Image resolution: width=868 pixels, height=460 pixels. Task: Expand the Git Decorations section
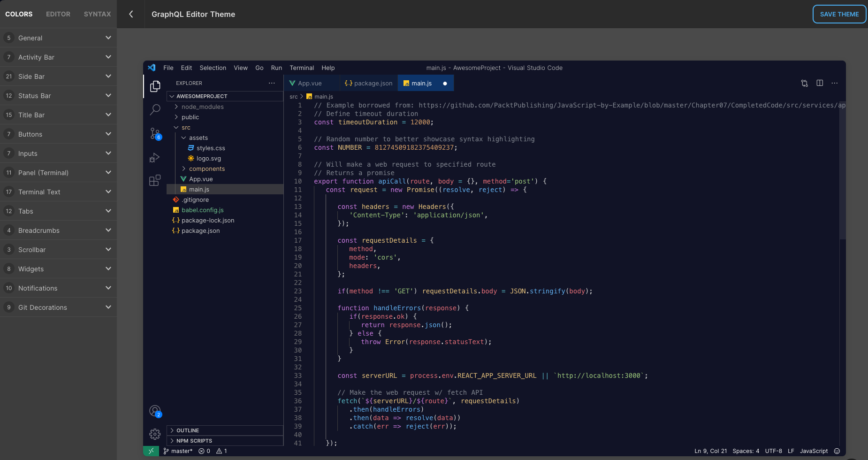click(58, 307)
